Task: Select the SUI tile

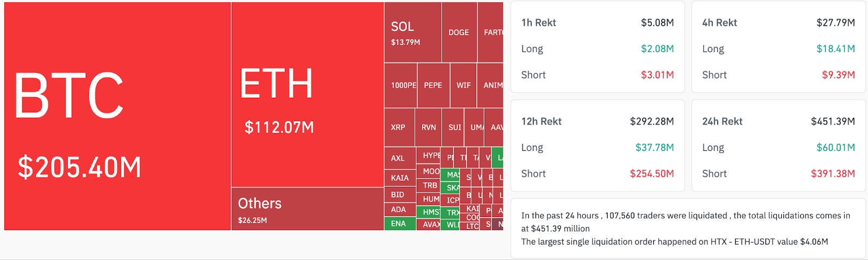Action: tap(455, 128)
